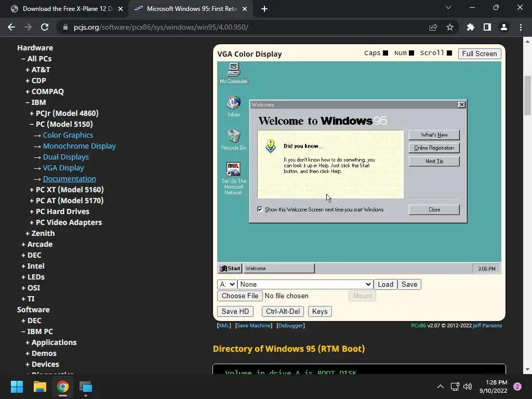This screenshot has height=399, width=532.
Task: Expand PC Hard Drives node
Action: [x=59, y=211]
